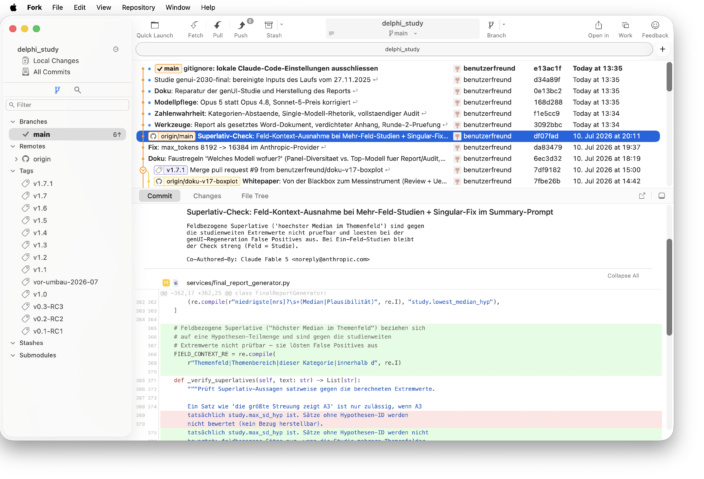This screenshot has height=479, width=704.
Task: Select the 'Zahlenwahrheit' commit row
Action: (x=398, y=114)
